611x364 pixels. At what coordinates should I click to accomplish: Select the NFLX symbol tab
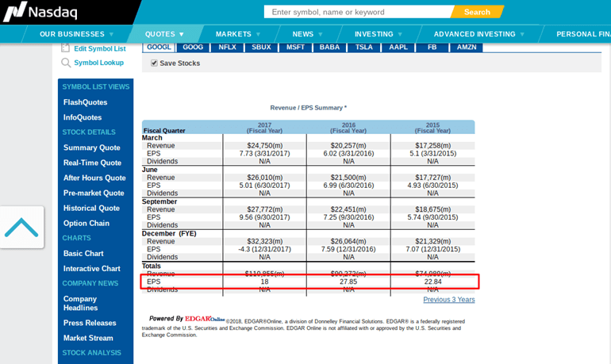click(227, 47)
